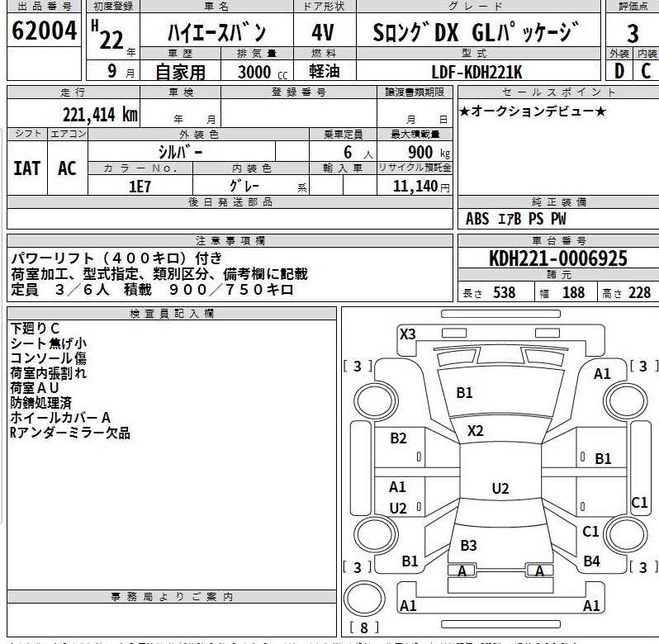Viewport: 659px width, 644px height.
Task: Select max load 900 kg
Action: tap(429, 152)
